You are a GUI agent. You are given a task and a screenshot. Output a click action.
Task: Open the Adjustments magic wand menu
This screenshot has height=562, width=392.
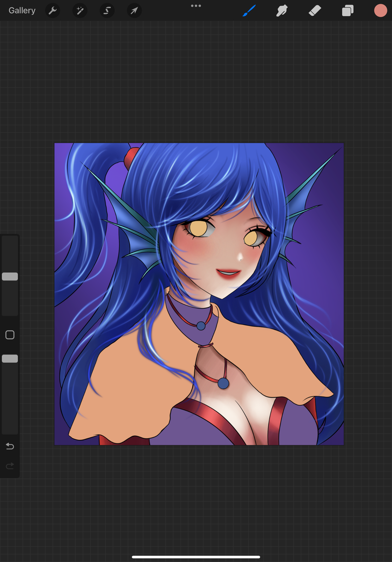[x=80, y=11]
